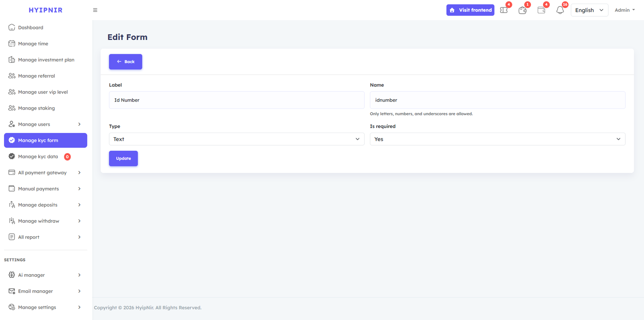Click the Manage time calendar icon
644x320 pixels.
coord(12,44)
